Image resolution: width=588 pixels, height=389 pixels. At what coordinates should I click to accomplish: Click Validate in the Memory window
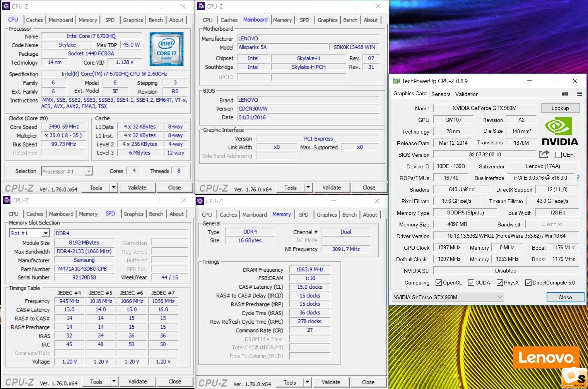click(331, 382)
